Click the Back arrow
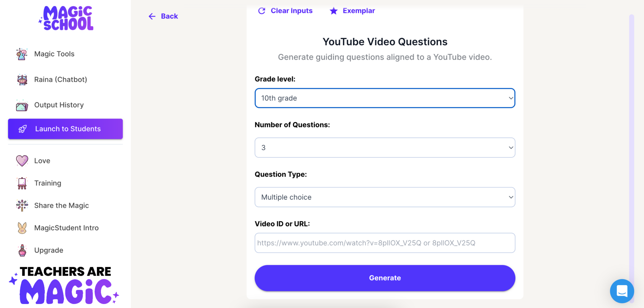This screenshot has height=308, width=644. [x=152, y=16]
